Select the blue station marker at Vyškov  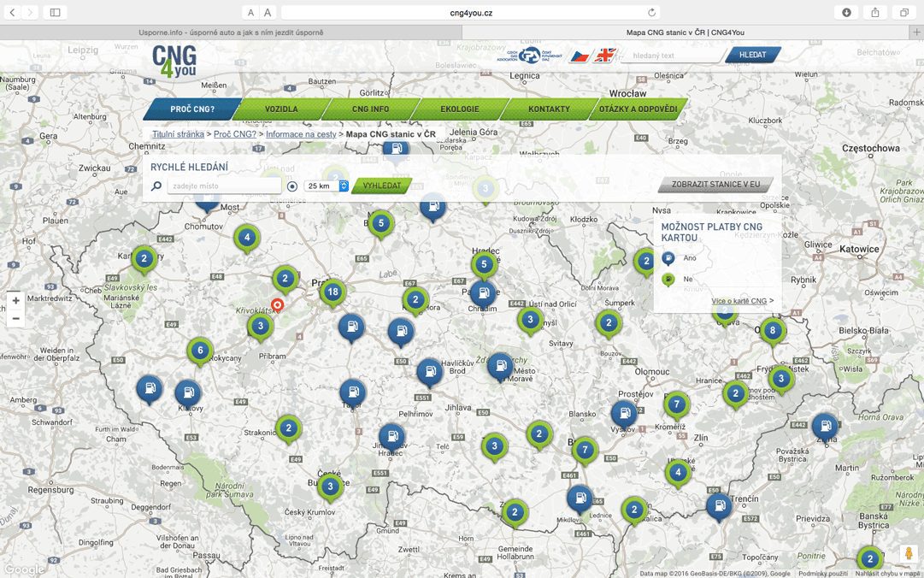point(624,415)
